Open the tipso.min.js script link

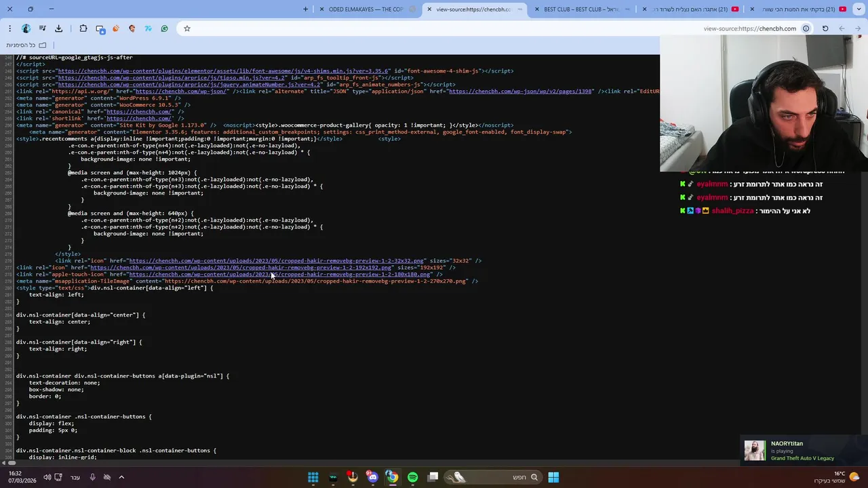pos(172,78)
